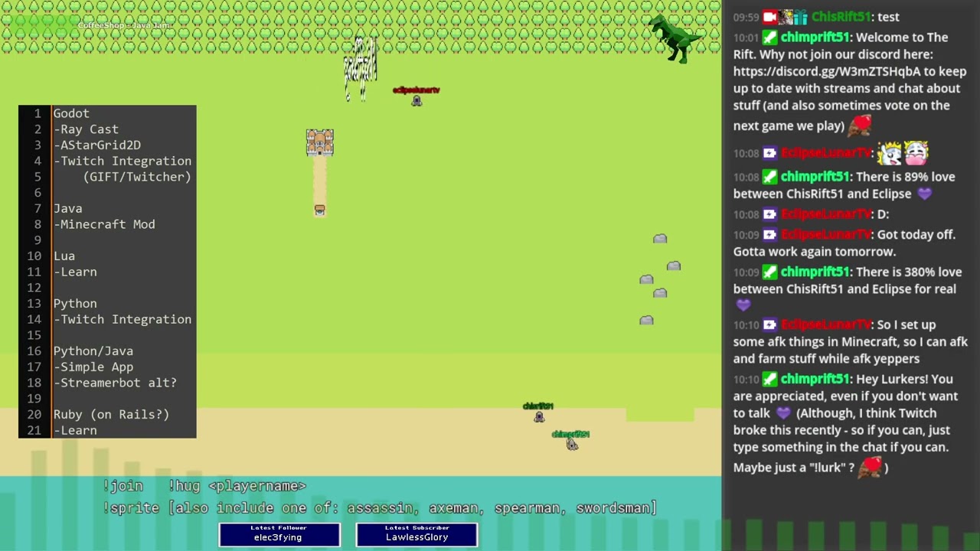The width and height of the screenshot is (980, 551).
Task: Click '-Twitch Integration' on line 14
Action: [122, 319]
